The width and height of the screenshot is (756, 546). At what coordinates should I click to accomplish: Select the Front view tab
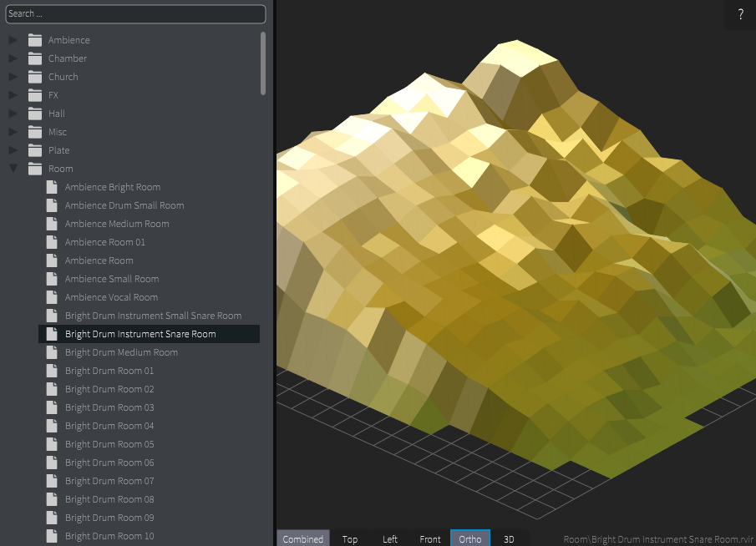click(430, 538)
